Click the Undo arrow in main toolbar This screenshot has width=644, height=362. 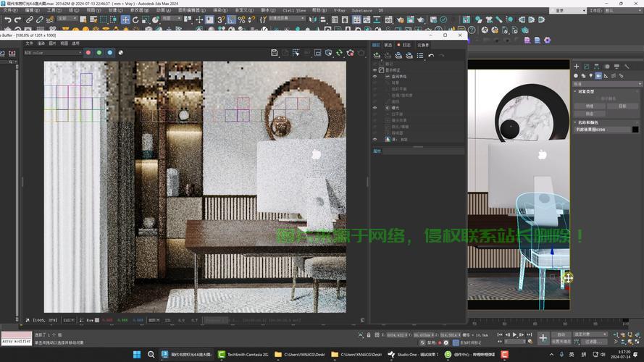pos(8,20)
